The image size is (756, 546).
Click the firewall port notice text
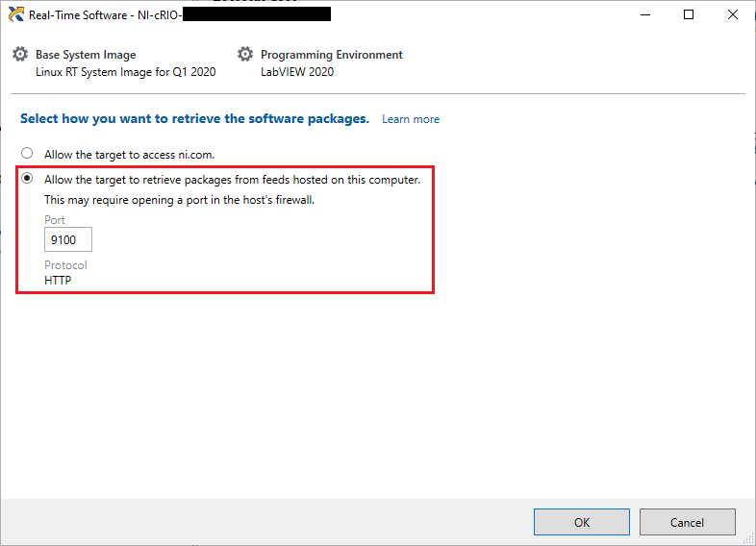[179, 200]
